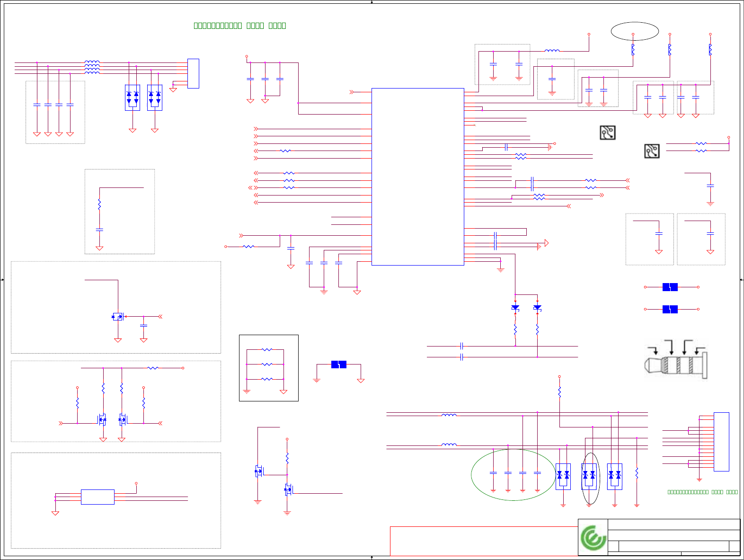744x560 pixels.
Task: Select the large main IC rectangle
Action: point(417,177)
